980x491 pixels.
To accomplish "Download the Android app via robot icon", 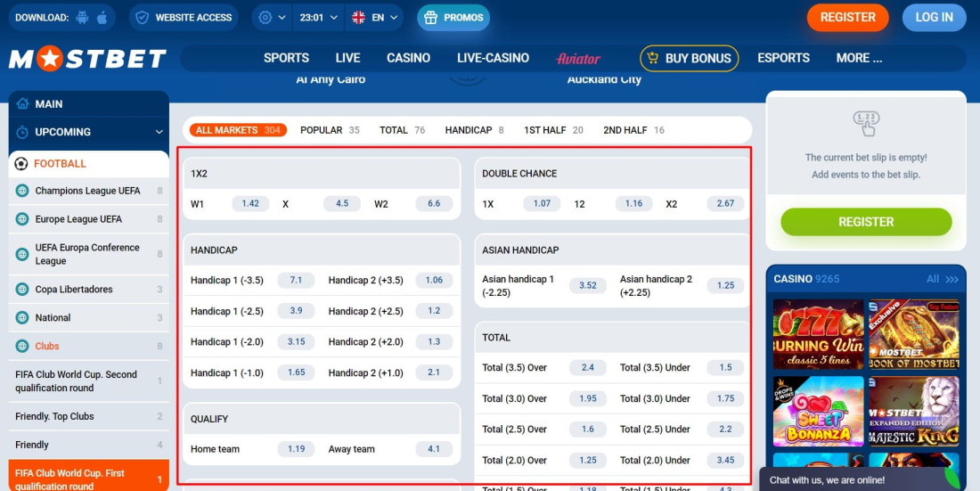I will (83, 18).
